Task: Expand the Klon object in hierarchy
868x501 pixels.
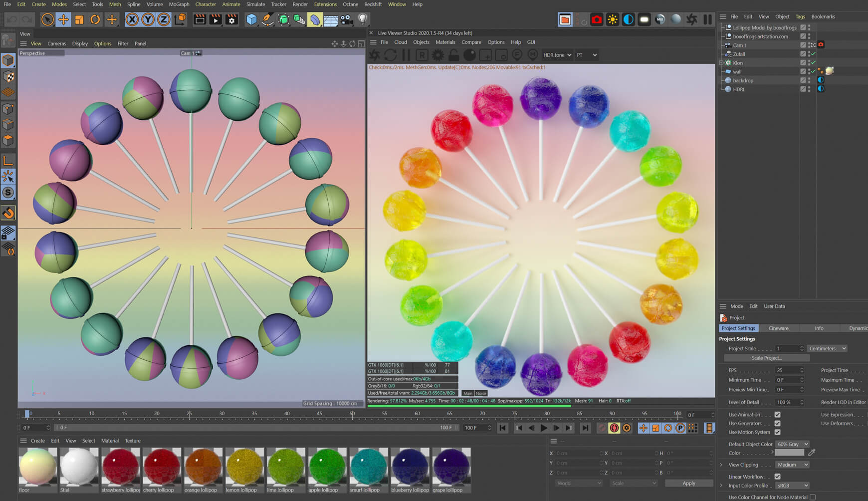Action: coord(721,63)
